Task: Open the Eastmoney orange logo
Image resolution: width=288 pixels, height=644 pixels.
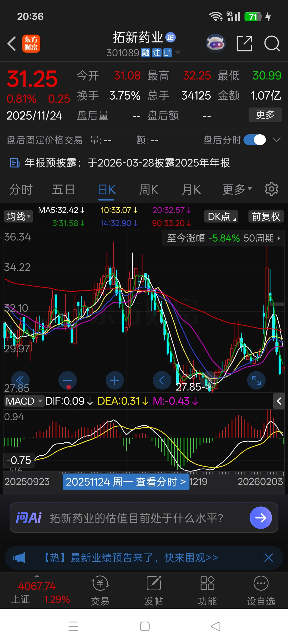Action: 31,44
